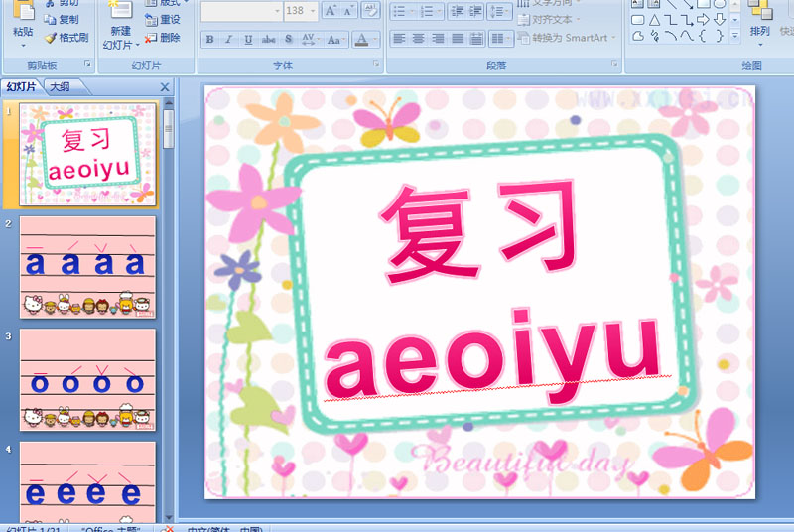Image resolution: width=794 pixels, height=532 pixels.
Task: Toggle underline formatting
Action: (x=248, y=40)
